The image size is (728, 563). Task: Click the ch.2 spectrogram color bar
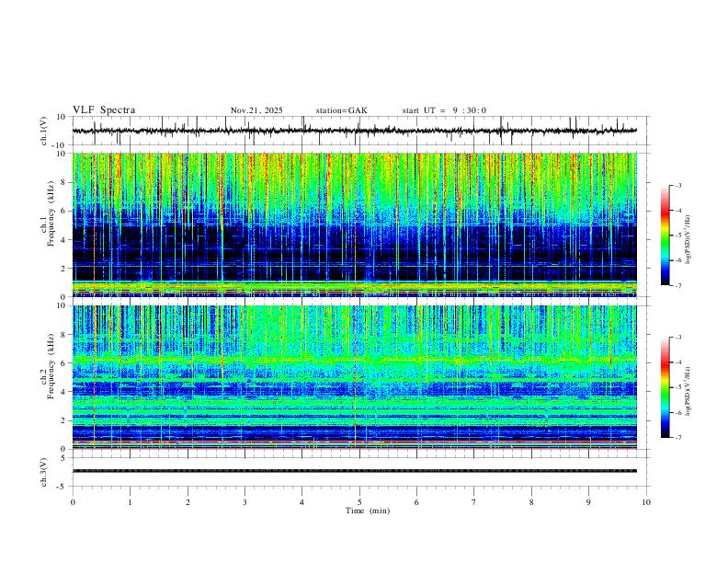point(665,387)
